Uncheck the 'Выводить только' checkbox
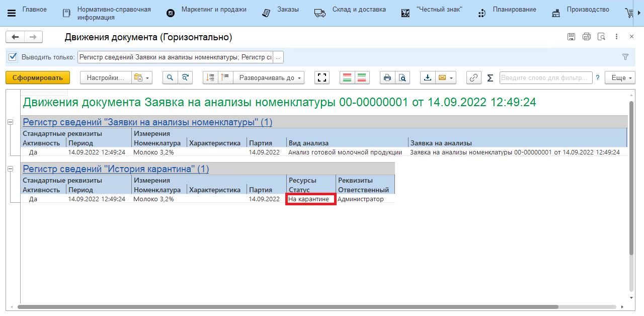Viewport: 644px width, 316px height. click(x=13, y=57)
